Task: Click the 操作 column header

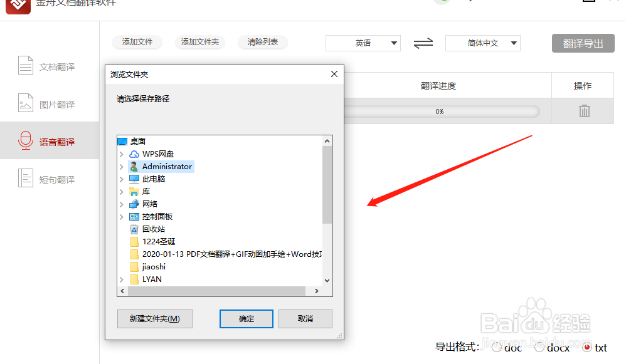Action: (x=583, y=85)
